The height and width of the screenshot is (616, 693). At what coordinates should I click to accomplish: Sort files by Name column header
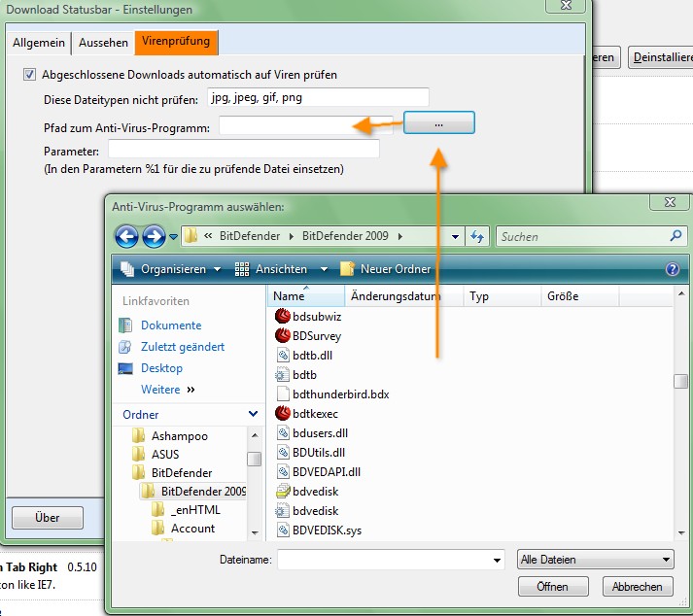[x=306, y=296]
